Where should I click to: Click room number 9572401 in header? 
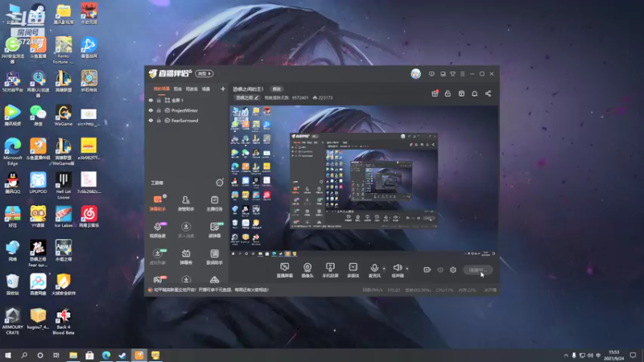point(299,97)
